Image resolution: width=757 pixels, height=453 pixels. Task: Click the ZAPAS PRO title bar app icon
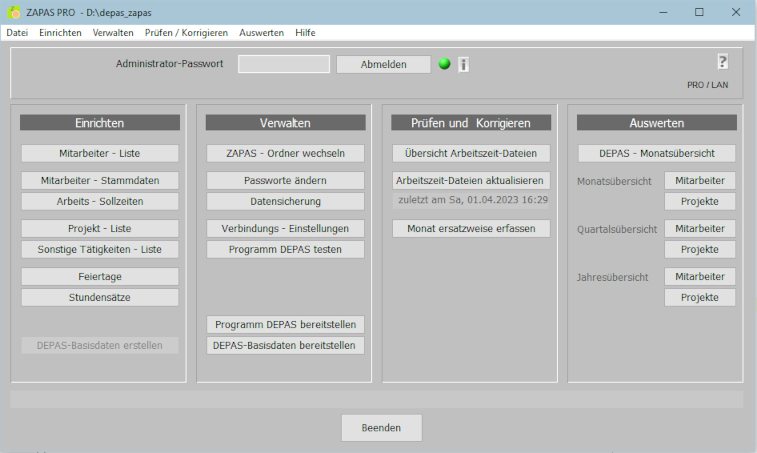tap(14, 12)
